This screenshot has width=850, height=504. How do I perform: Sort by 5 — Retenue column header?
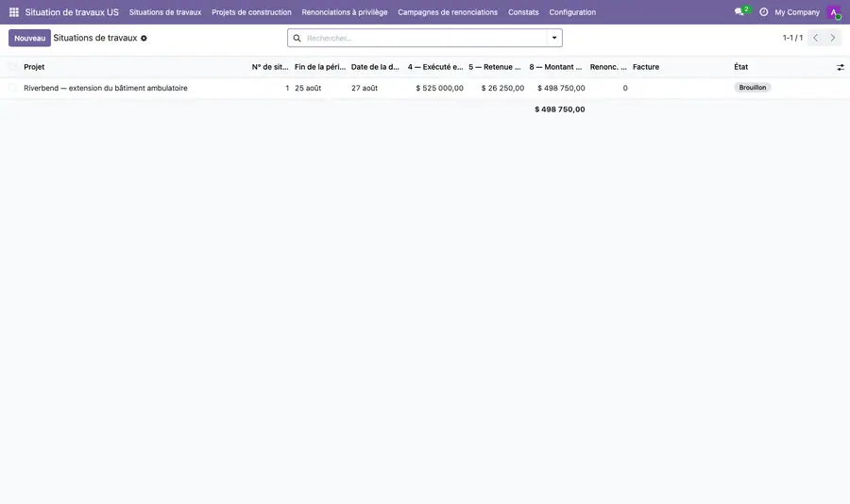pos(495,67)
